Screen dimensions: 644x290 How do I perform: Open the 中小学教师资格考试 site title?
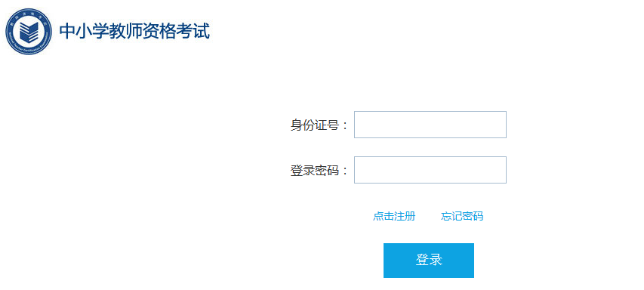pos(134,32)
